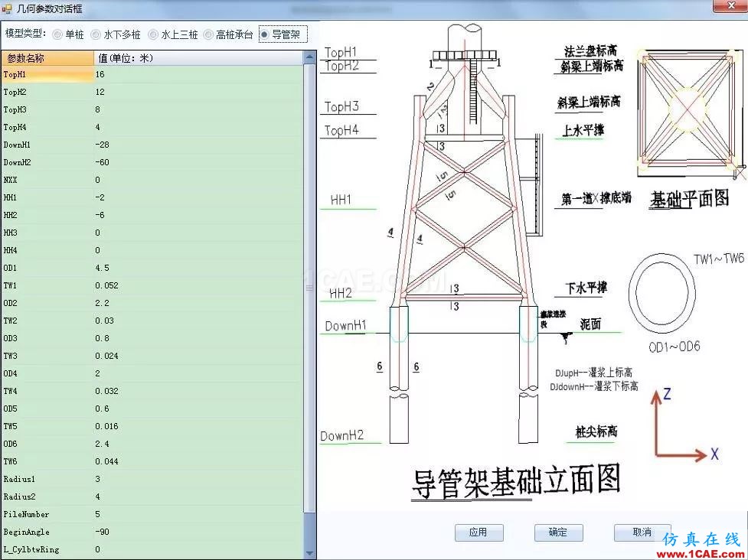Viewport: 748px width, 560px height.
Task: Click the 参数名称 column header
Action: click(47, 58)
